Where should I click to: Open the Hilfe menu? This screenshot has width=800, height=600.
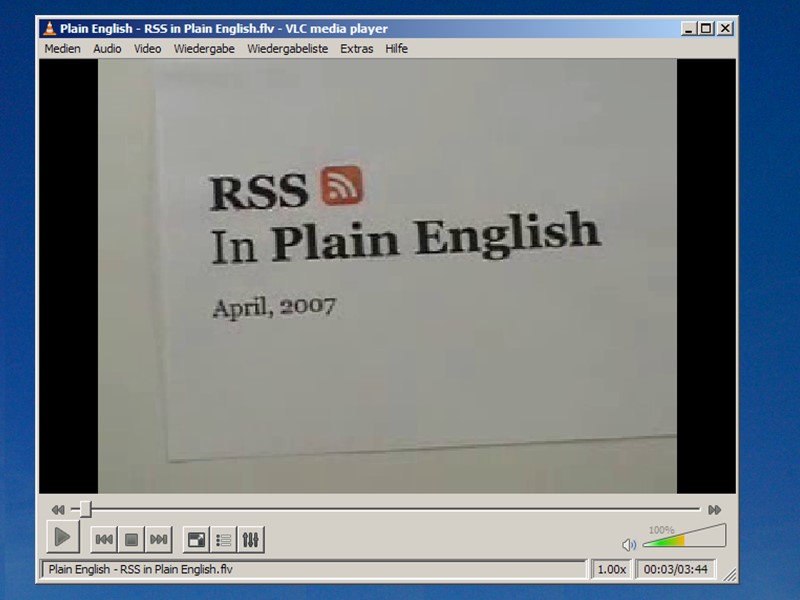tap(396, 48)
